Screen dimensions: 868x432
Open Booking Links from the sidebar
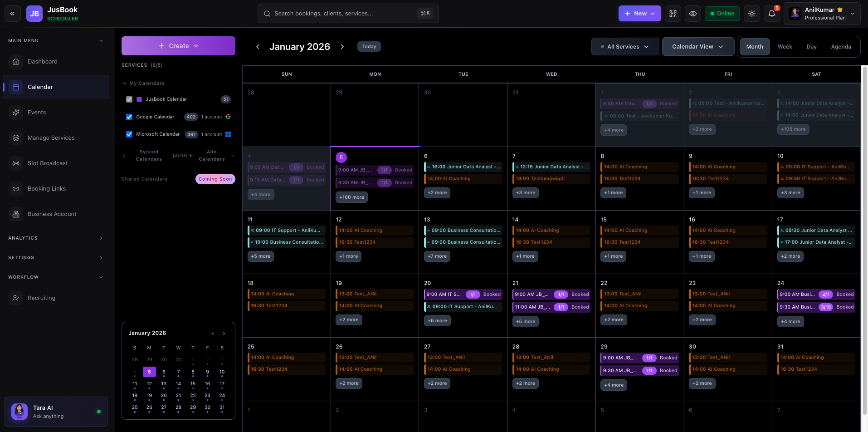[16, 188]
